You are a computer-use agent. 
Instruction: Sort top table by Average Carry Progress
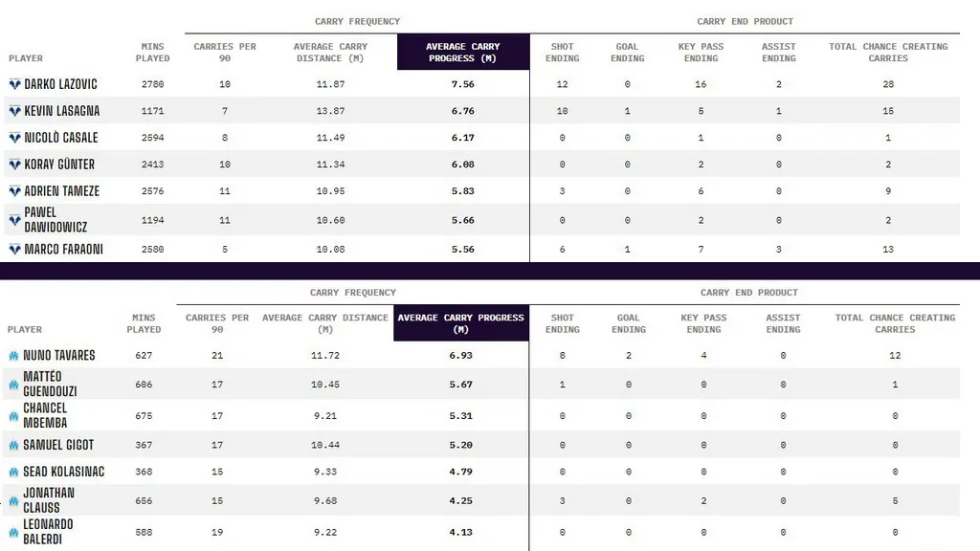pos(463,53)
